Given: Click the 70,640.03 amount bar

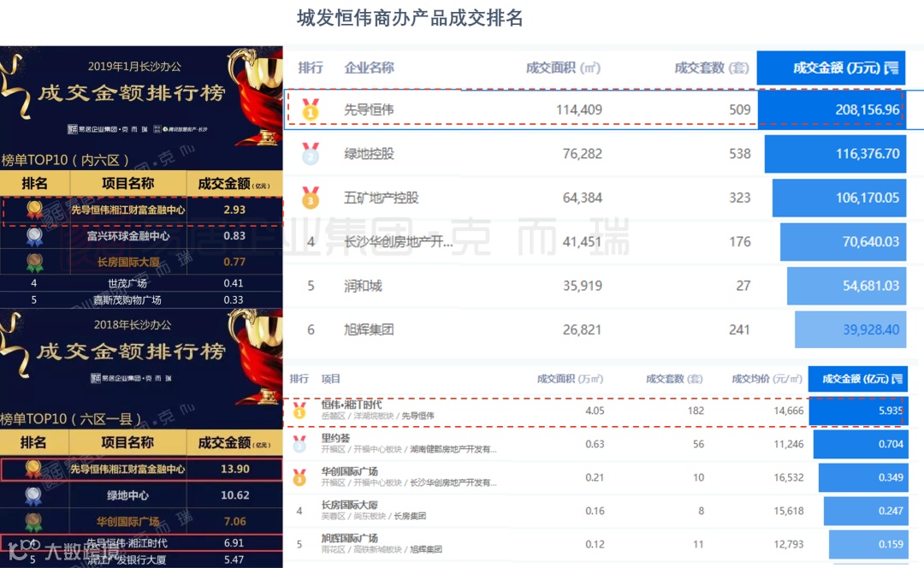Looking at the screenshot, I should pos(843,241).
